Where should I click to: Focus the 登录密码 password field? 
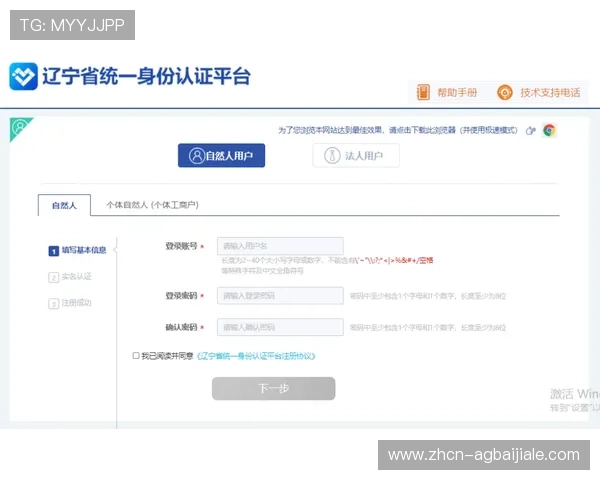click(x=280, y=296)
